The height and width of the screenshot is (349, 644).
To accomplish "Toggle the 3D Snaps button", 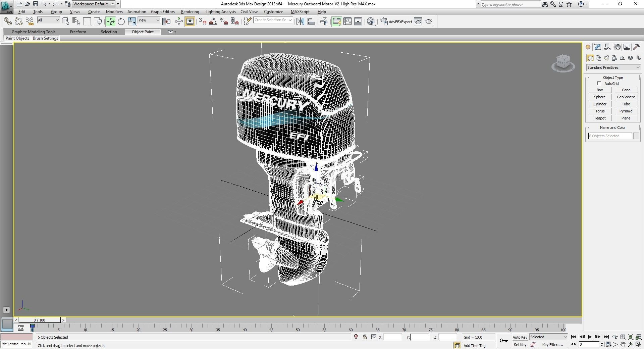I will (203, 21).
